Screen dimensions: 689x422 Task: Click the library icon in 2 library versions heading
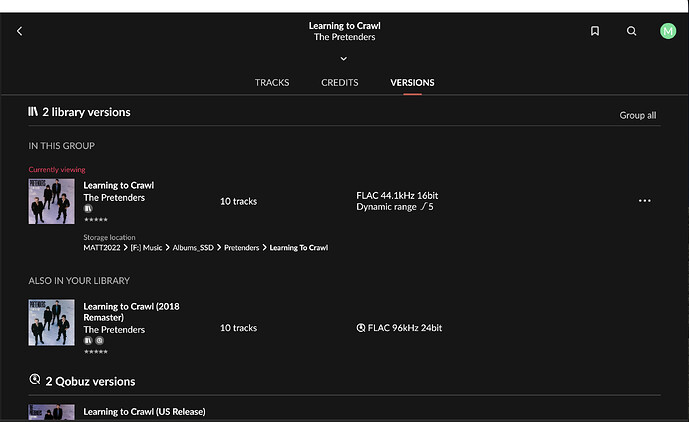pos(33,112)
